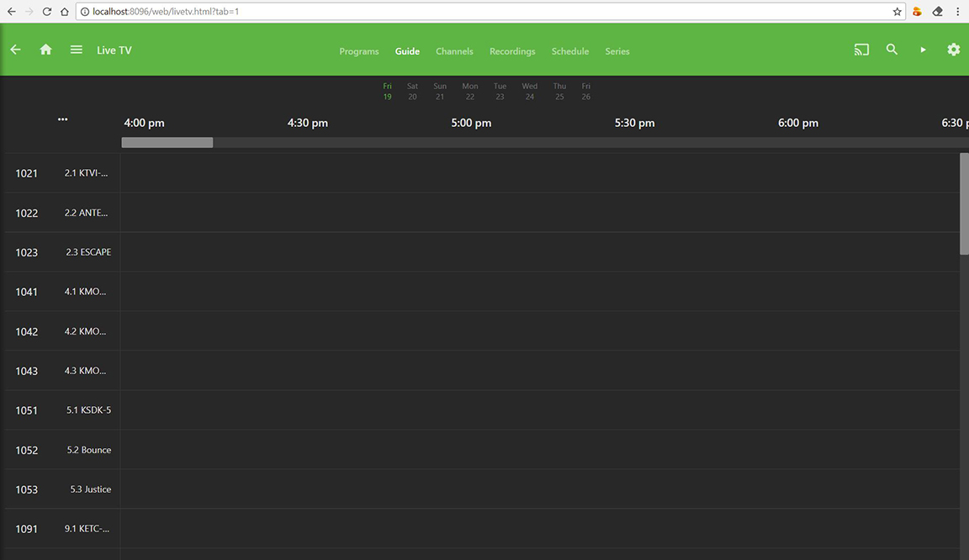Bookmark page with the star icon

(x=897, y=11)
